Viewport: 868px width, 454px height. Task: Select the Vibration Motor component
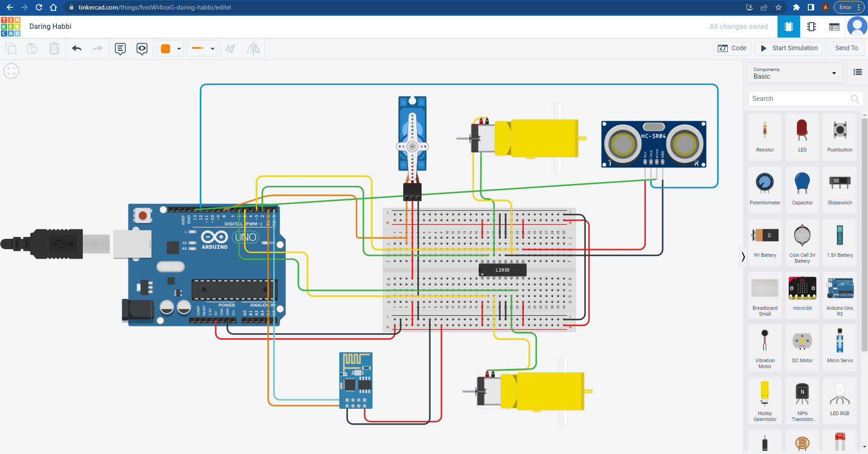[765, 348]
